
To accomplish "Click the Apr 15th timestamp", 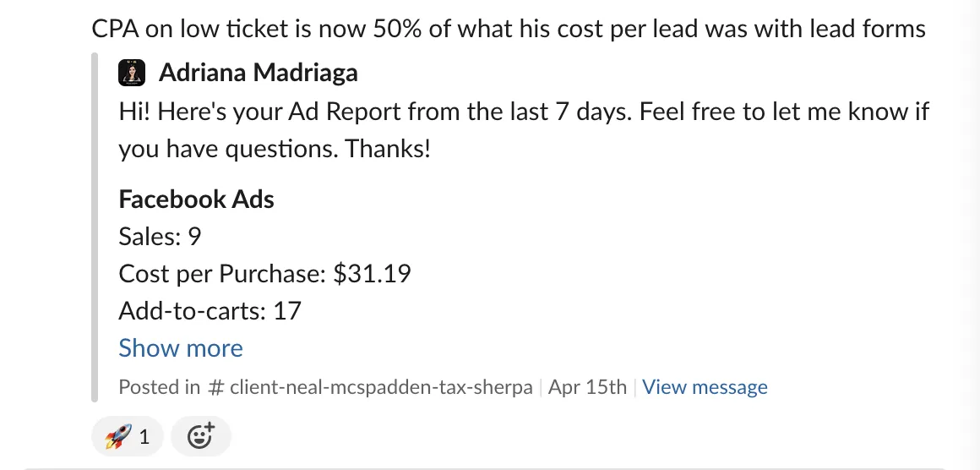I will coord(587,387).
